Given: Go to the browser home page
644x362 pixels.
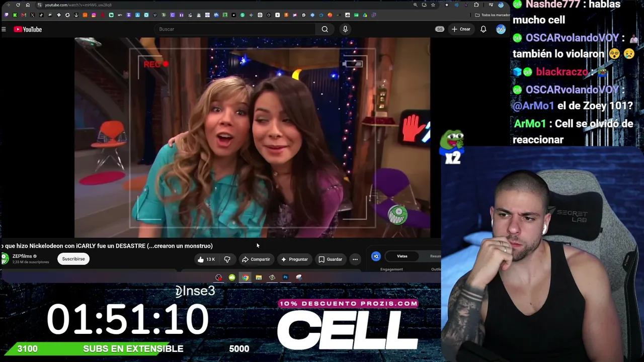Looking at the screenshot, I should 28,5.
